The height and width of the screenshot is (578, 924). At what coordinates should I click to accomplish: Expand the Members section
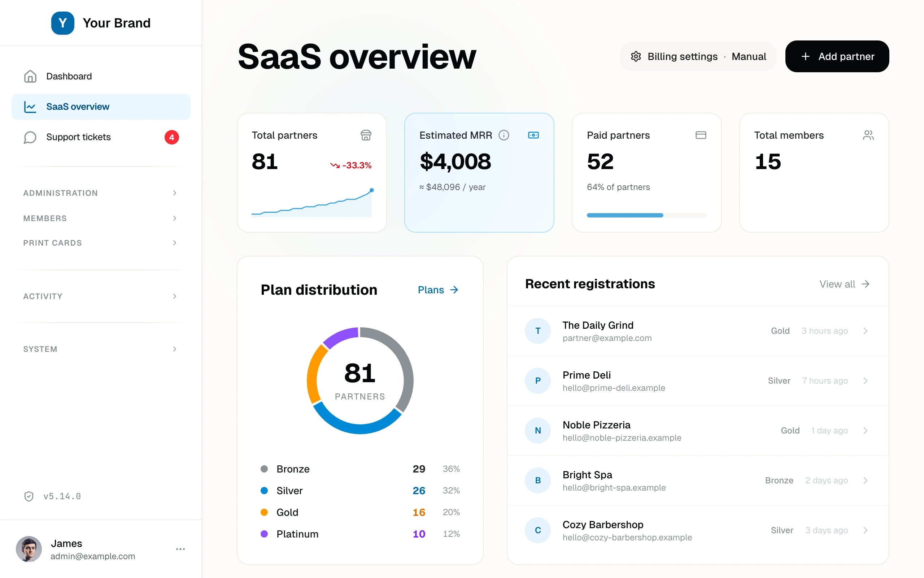[x=101, y=218]
